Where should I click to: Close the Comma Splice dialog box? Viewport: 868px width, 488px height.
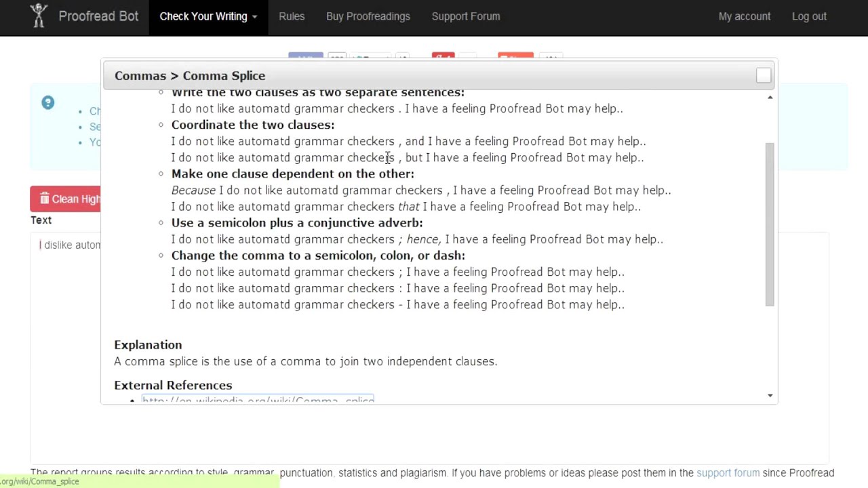click(x=764, y=76)
